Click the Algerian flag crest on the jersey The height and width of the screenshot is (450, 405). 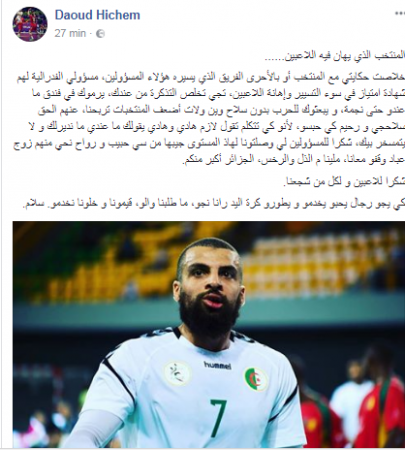[256, 379]
